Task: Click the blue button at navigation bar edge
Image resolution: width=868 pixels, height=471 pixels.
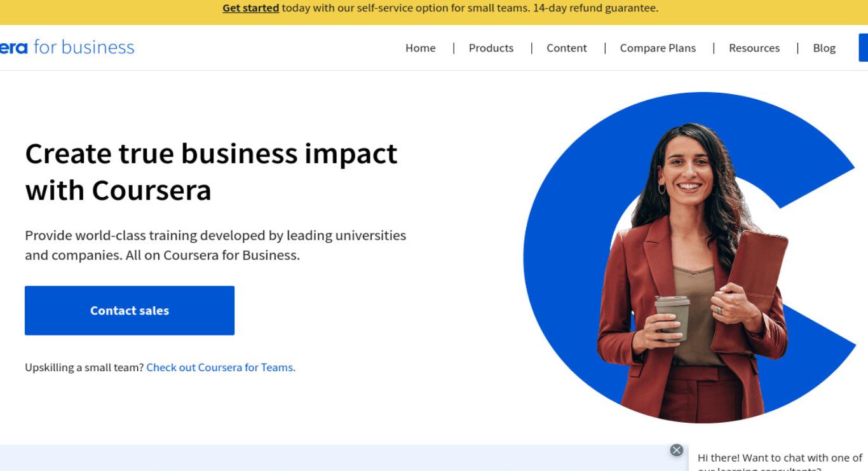Action: (x=864, y=48)
